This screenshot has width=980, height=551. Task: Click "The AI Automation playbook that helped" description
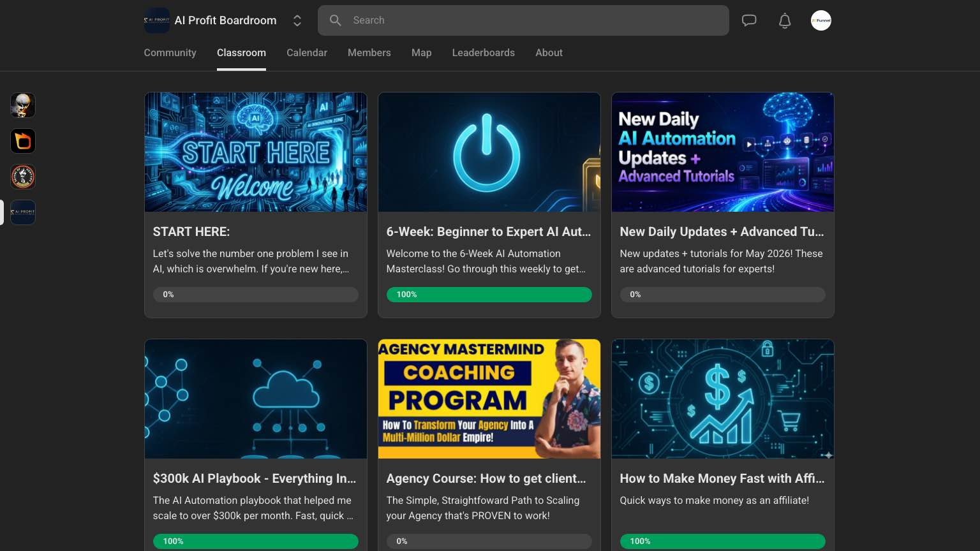(253, 508)
